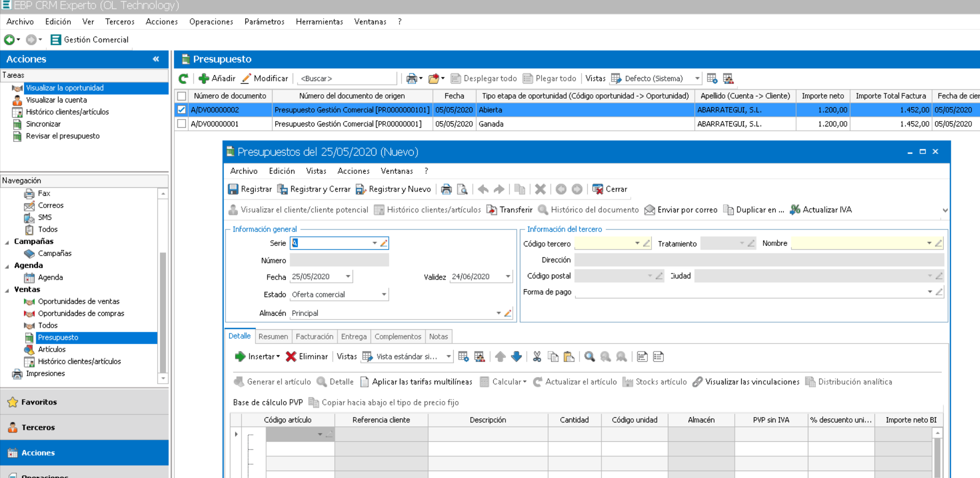Open the Código tercero dropdown
980x478 pixels.
(637, 243)
